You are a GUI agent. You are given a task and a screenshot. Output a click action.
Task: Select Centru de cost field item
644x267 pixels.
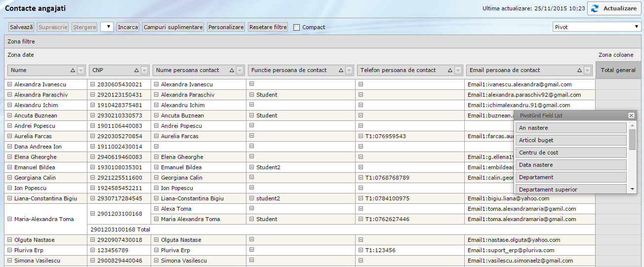coord(570,153)
